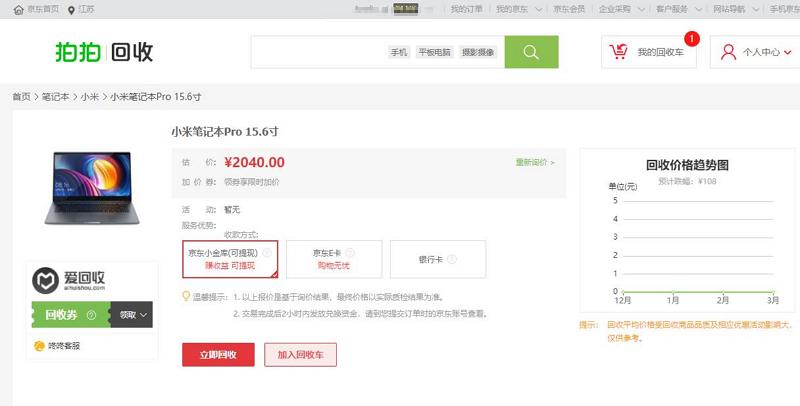The height and width of the screenshot is (406, 800).
Task: Click the red badge showing 1 on cart
Action: pyautogui.click(x=692, y=39)
